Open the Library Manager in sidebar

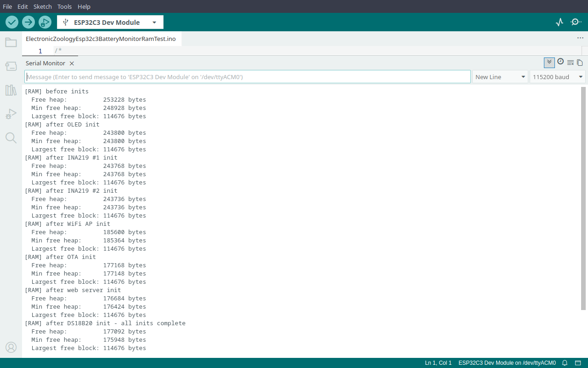click(x=11, y=90)
